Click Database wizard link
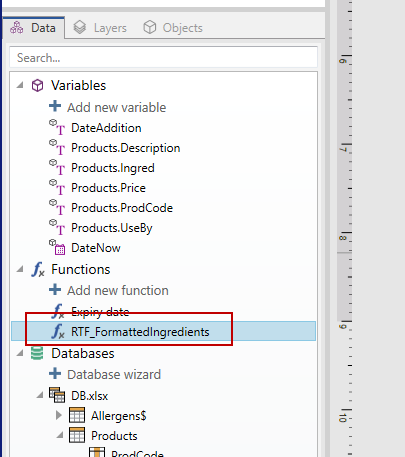The height and width of the screenshot is (457, 405). 114,374
